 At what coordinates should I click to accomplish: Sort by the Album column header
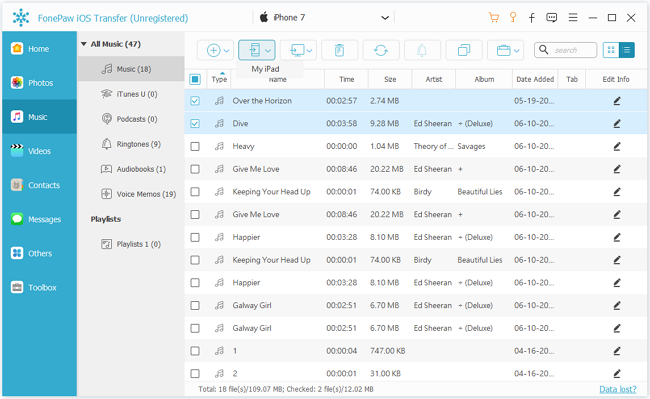tap(484, 79)
